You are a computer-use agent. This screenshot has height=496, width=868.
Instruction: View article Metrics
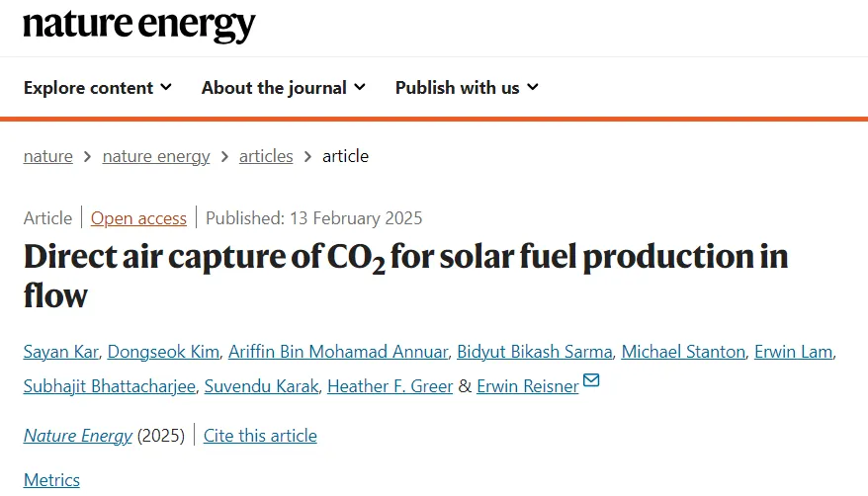51,480
